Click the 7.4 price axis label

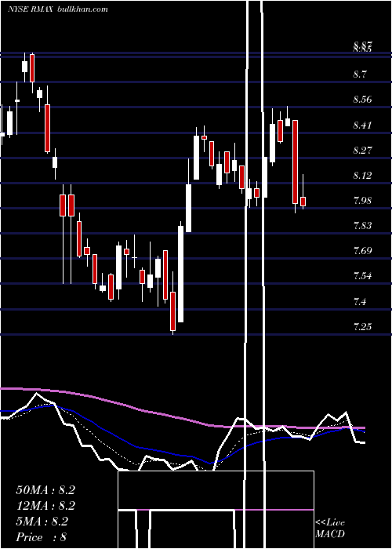pyautogui.click(x=360, y=301)
